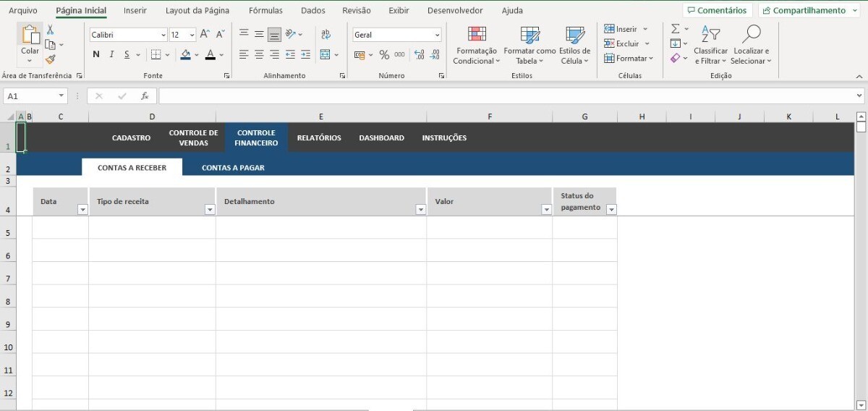Click the AutoSum sigma icon
Screen dimensions: 868x411
tap(675, 29)
